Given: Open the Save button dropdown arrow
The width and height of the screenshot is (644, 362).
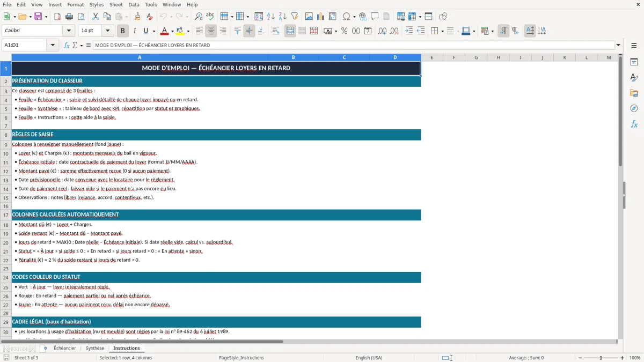Looking at the screenshot, I should 46,17.
